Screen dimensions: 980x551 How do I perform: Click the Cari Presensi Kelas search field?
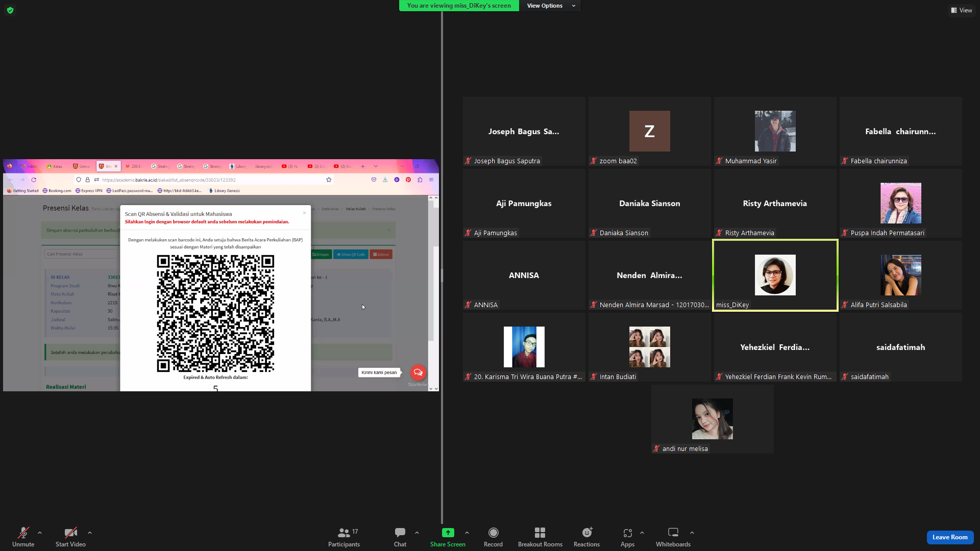coord(82,254)
